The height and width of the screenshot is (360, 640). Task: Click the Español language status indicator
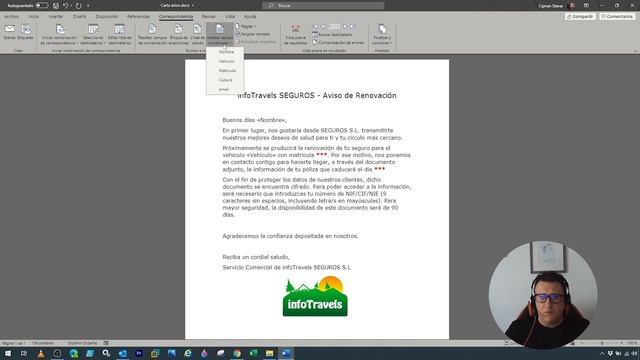click(82, 343)
